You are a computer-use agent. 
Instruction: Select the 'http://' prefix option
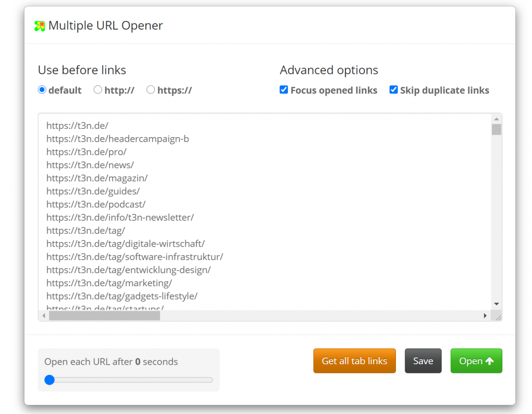click(98, 89)
